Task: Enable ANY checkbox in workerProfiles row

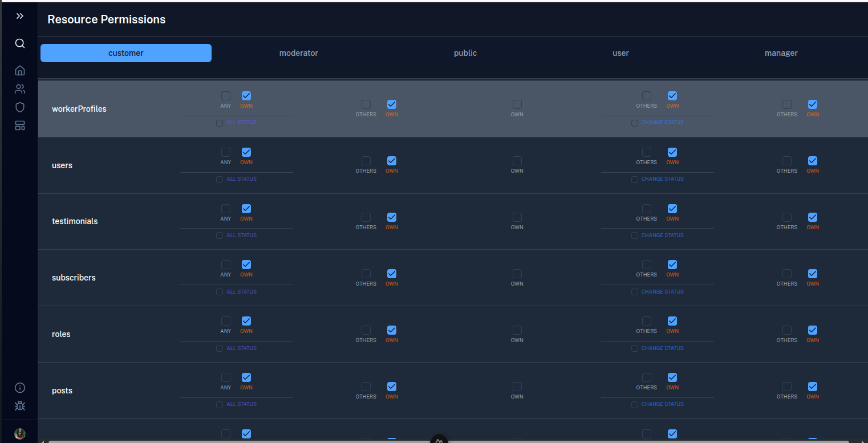Action: (226, 96)
